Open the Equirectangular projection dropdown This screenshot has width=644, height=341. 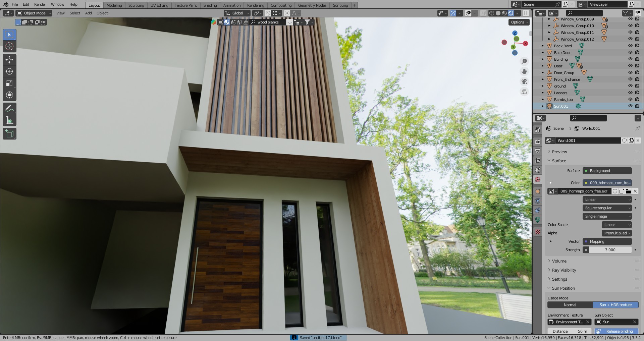[607, 208]
